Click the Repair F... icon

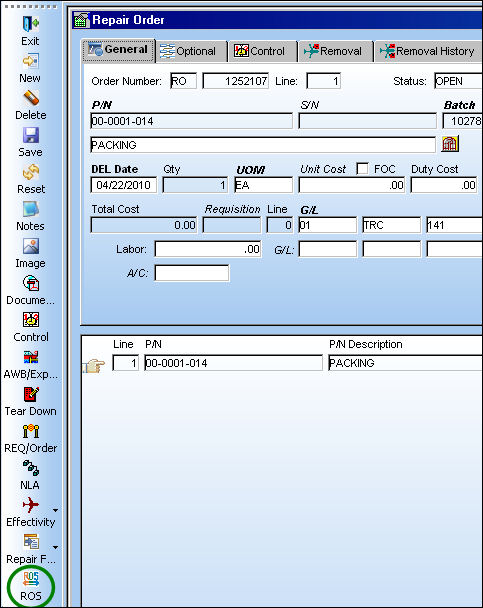coord(30,542)
